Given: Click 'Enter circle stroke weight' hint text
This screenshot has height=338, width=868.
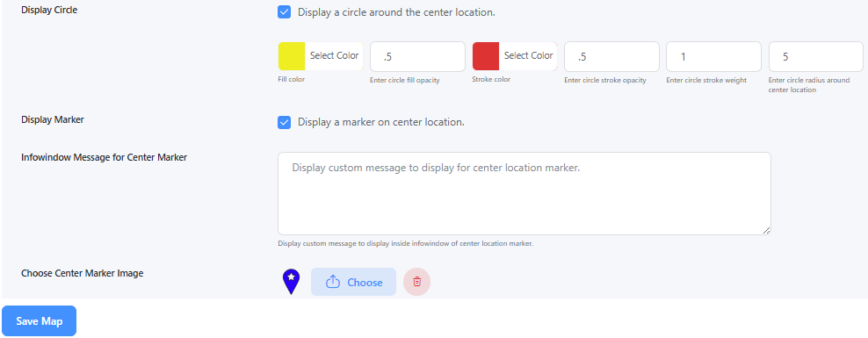Looking at the screenshot, I should pos(706,80).
